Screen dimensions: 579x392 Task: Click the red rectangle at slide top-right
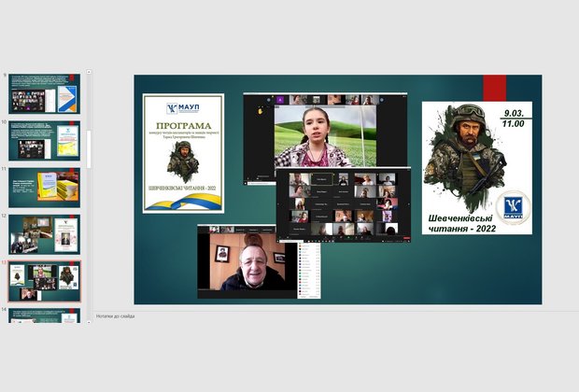494,88
